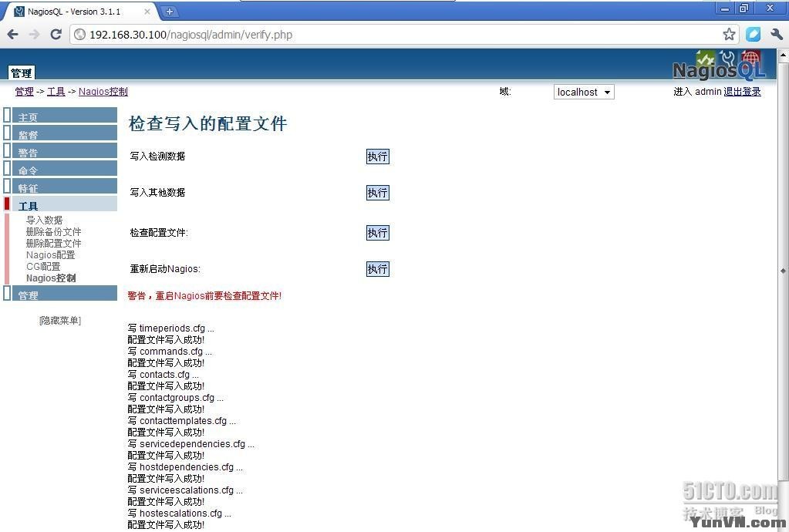Screen dimensions: 789x532
Task: Select the 写 hostdependencies.cfg log line
Action: pyautogui.click(x=185, y=467)
